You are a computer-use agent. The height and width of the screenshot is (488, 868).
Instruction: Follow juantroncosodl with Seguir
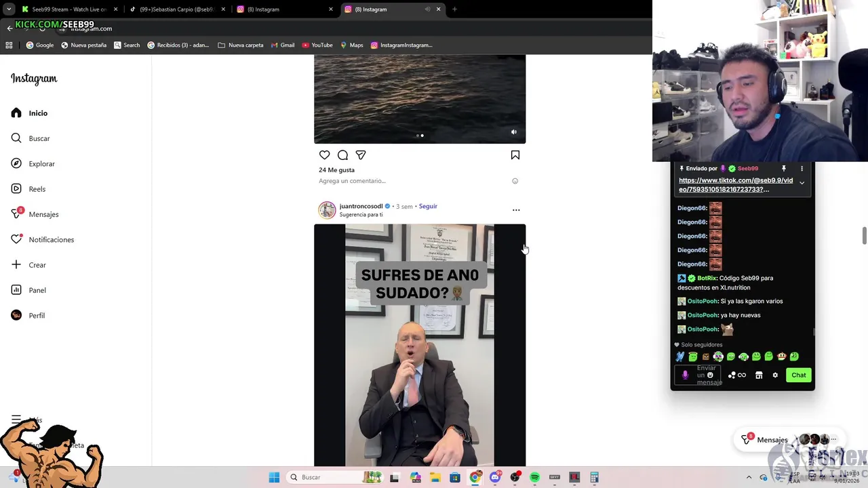pos(428,206)
